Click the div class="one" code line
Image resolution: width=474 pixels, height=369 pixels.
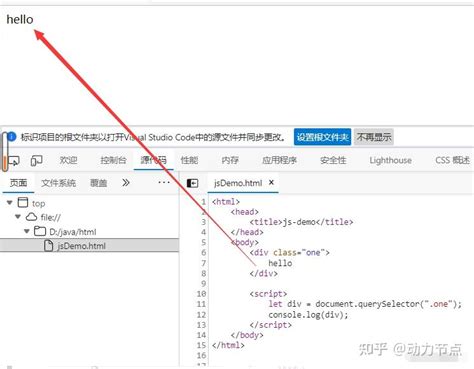coord(290,253)
